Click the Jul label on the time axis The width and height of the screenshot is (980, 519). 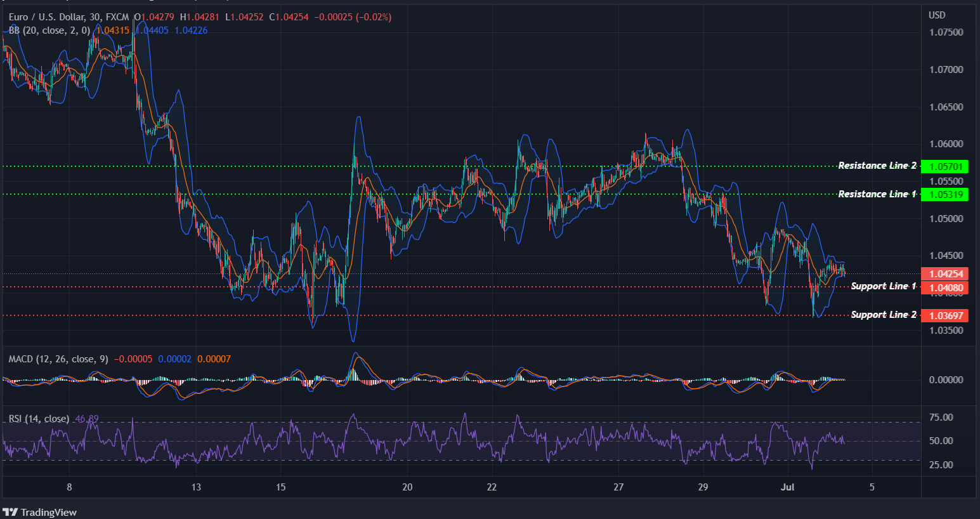(788, 487)
